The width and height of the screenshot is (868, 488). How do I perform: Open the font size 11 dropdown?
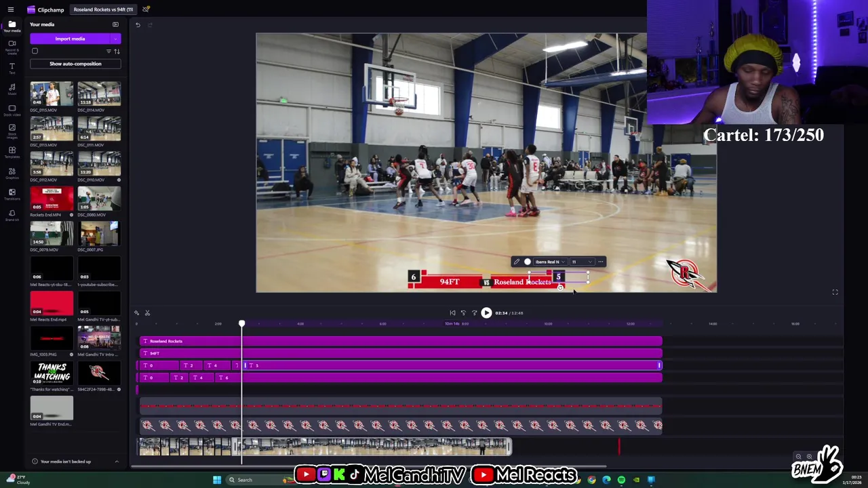coord(581,262)
